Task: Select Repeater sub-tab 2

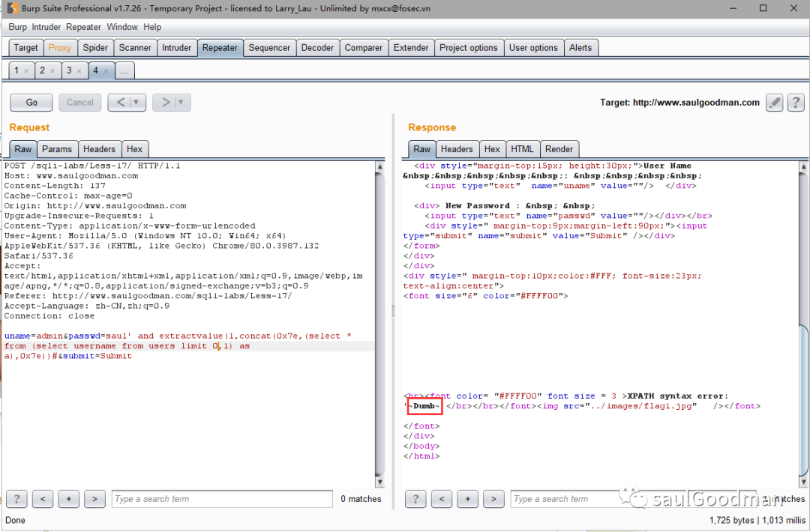Action: click(x=42, y=70)
